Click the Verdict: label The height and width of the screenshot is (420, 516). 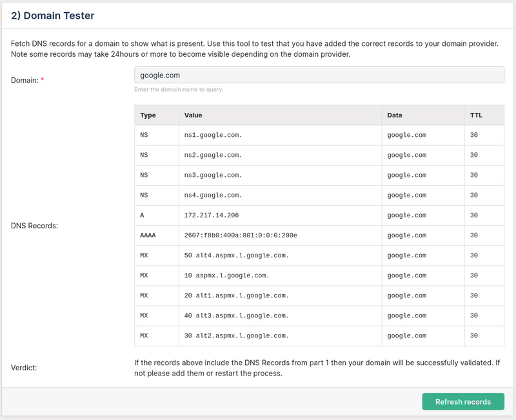(x=24, y=368)
